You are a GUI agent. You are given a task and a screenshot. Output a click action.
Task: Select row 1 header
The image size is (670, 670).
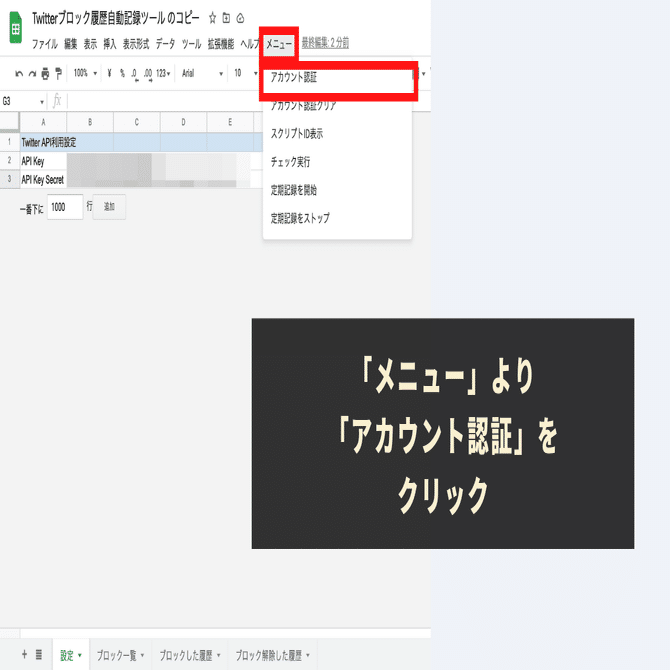[x=9, y=142]
